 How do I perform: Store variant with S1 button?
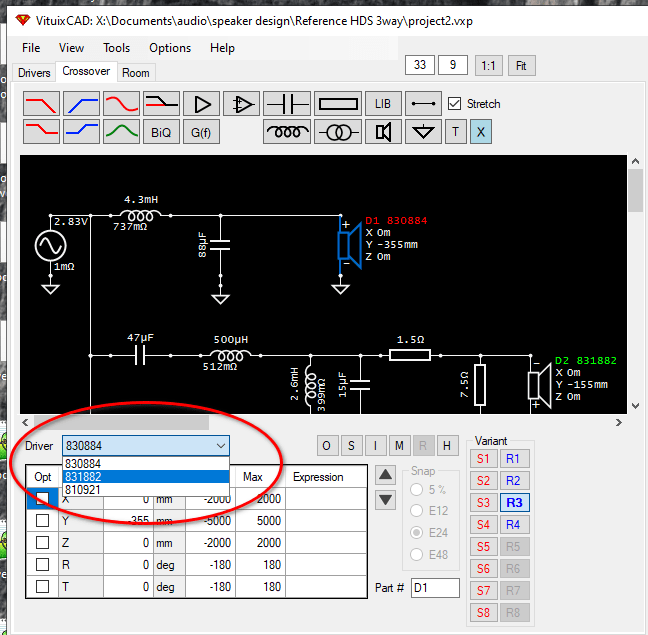click(484, 459)
